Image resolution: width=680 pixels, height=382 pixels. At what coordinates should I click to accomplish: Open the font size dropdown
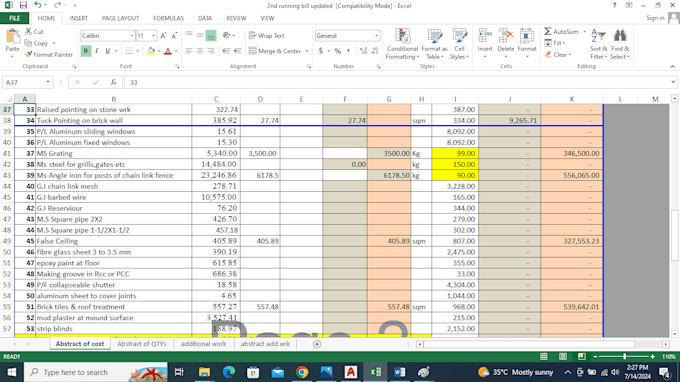(x=153, y=36)
